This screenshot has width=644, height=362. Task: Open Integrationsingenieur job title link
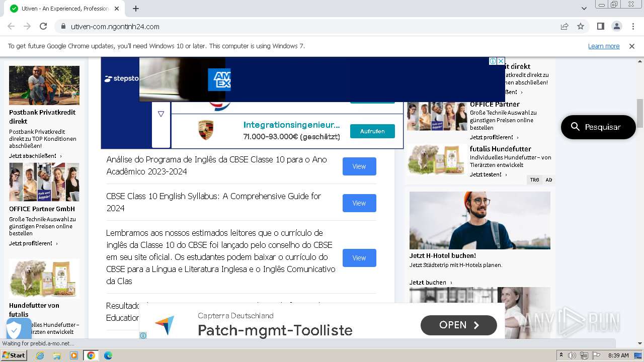point(292,125)
